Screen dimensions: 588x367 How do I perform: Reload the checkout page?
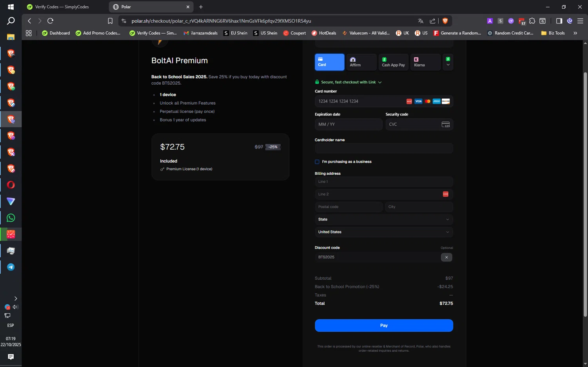(50, 21)
